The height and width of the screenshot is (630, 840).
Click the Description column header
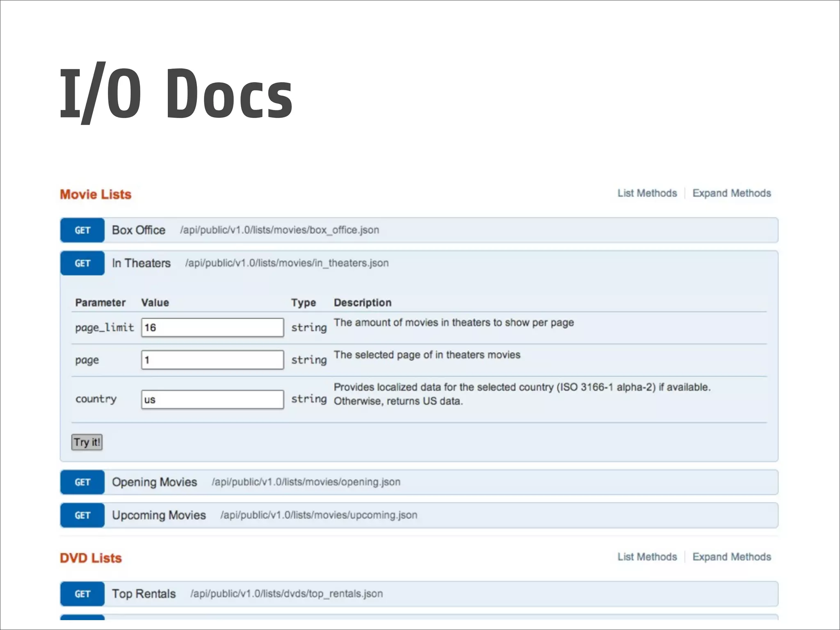pyautogui.click(x=363, y=303)
